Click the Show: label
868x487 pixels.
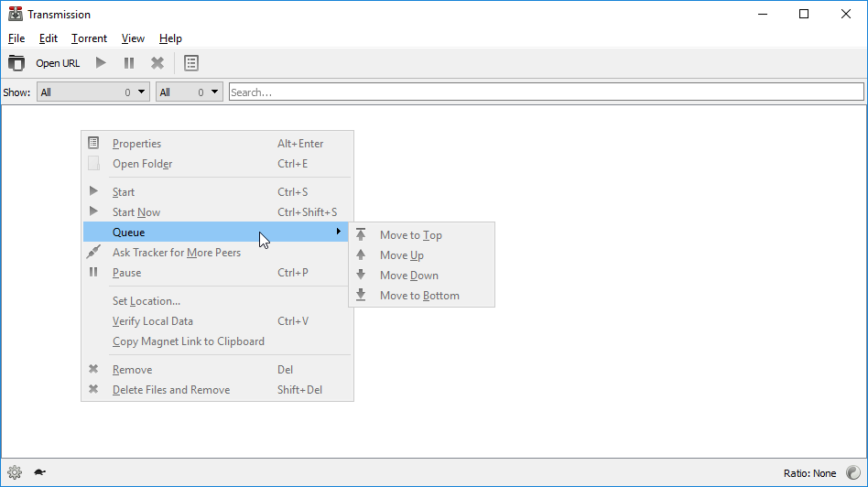(x=16, y=92)
